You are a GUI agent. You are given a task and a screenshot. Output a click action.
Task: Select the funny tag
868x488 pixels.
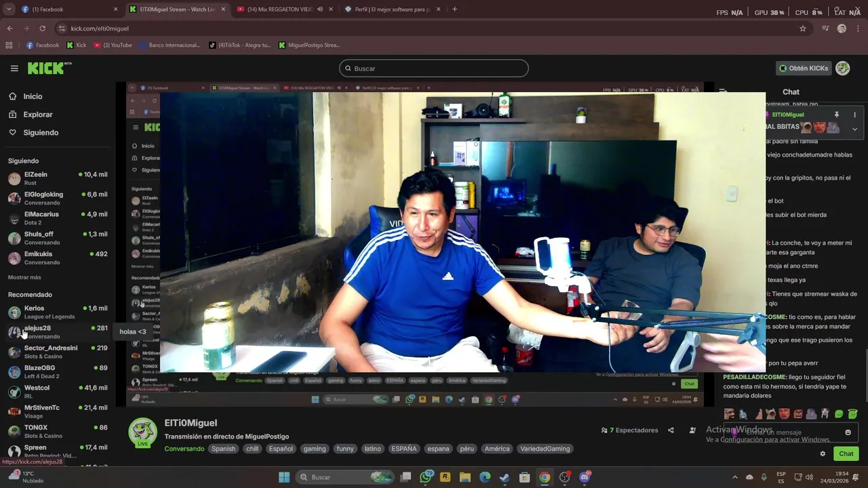point(345,449)
